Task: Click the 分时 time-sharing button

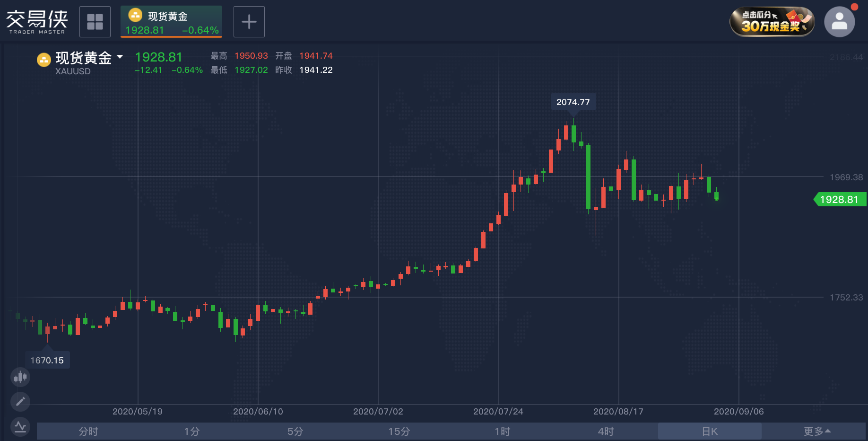Action: pyautogui.click(x=88, y=431)
